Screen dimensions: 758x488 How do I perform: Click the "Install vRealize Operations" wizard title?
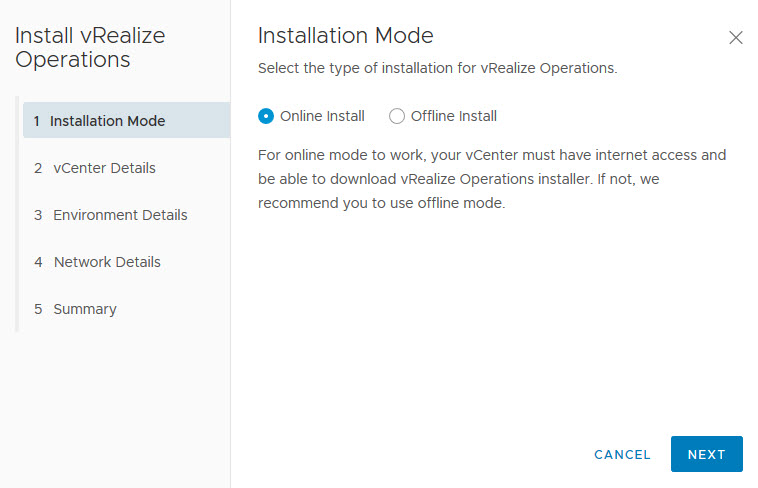[90, 48]
